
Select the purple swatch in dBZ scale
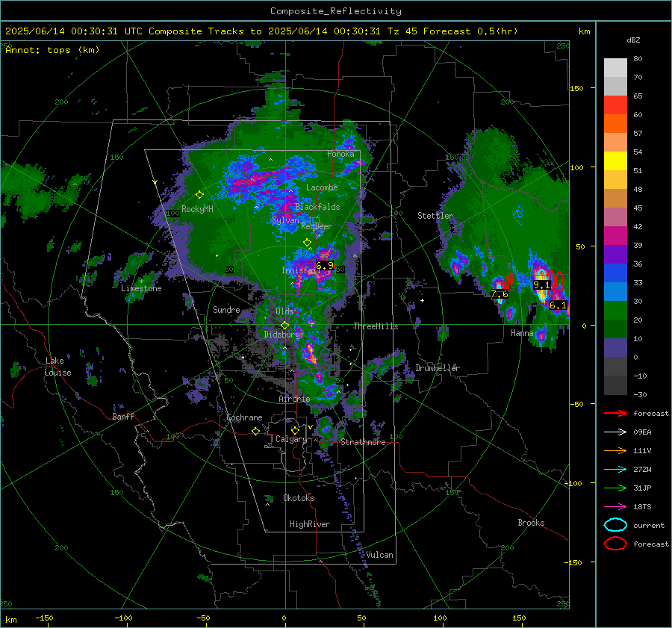(x=615, y=255)
